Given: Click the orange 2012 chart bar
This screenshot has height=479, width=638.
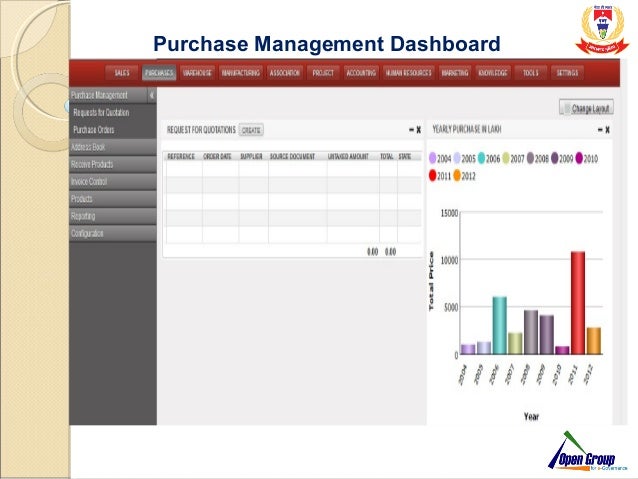Looking at the screenshot, I should click(594, 341).
